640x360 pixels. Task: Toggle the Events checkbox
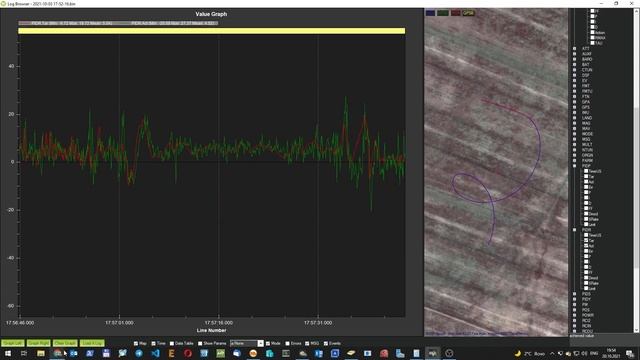tap(326, 343)
